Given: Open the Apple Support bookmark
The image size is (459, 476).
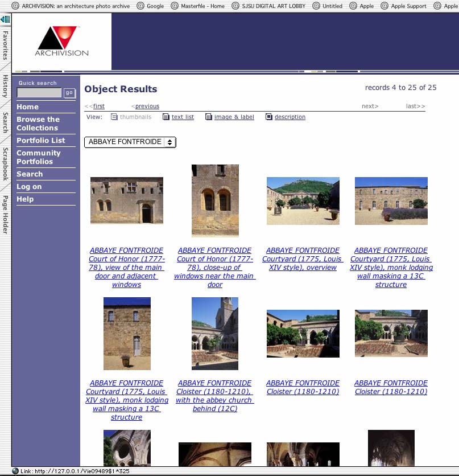Looking at the screenshot, I should [x=403, y=6].
